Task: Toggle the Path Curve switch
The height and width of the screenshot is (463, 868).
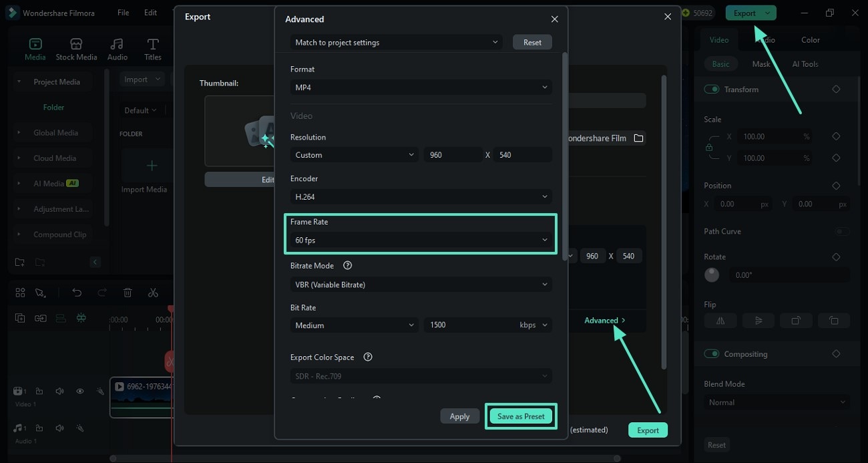Action: pos(842,231)
